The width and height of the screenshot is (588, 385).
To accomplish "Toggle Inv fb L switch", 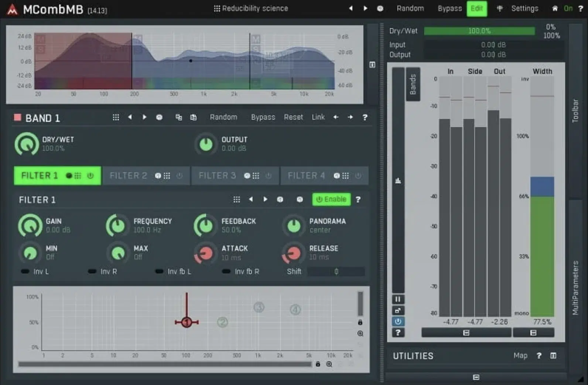I will click(x=159, y=271).
